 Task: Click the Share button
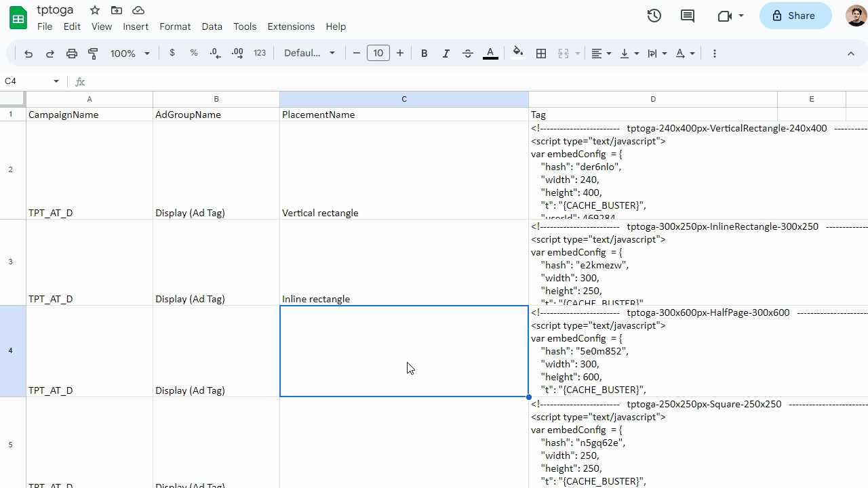(x=795, y=16)
